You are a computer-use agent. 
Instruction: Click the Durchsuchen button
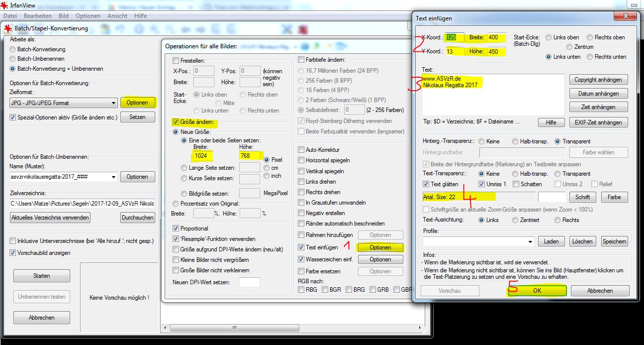click(137, 218)
